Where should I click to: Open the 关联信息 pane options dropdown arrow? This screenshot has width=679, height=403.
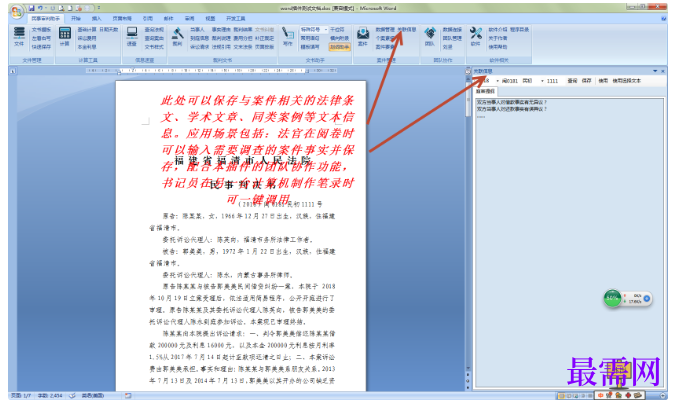pos(655,71)
